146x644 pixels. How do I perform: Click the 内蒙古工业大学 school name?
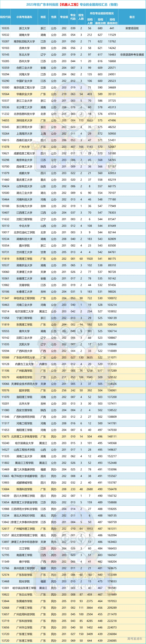pyautogui.click(x=24, y=364)
